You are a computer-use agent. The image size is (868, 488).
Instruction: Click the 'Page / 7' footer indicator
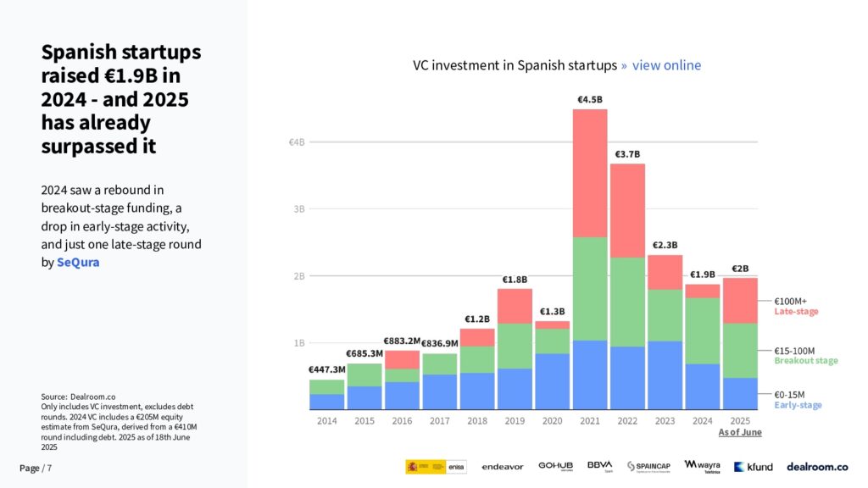pos(36,468)
